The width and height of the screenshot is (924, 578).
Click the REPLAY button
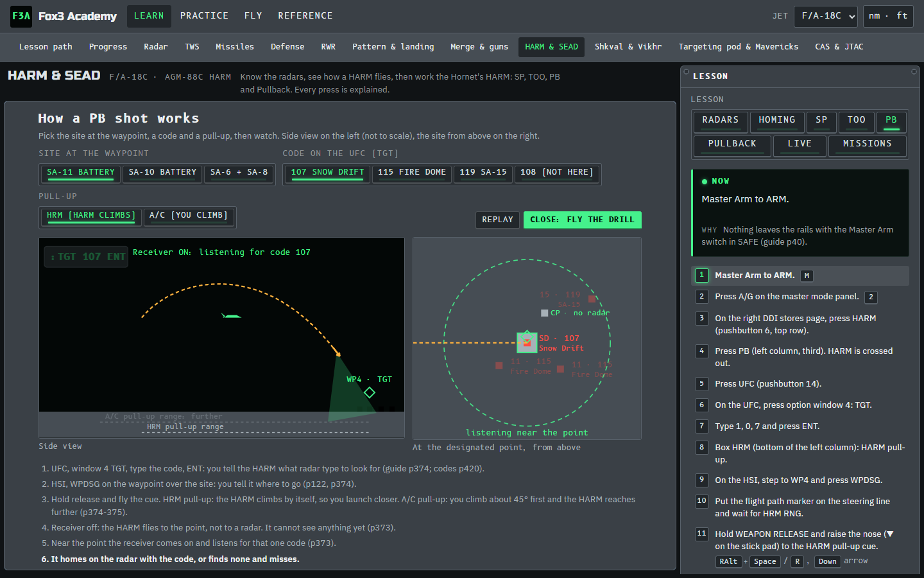(x=498, y=220)
